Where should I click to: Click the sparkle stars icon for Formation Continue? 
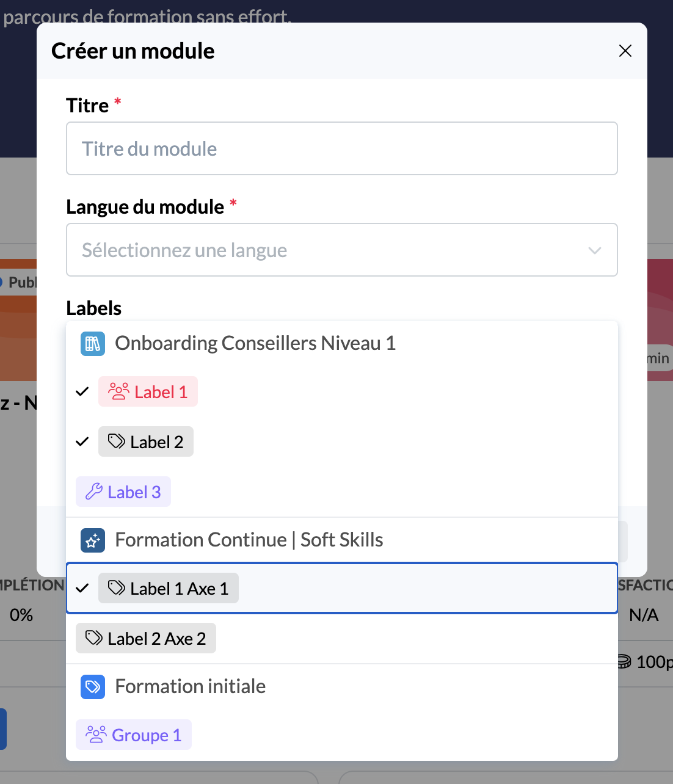coord(93,540)
